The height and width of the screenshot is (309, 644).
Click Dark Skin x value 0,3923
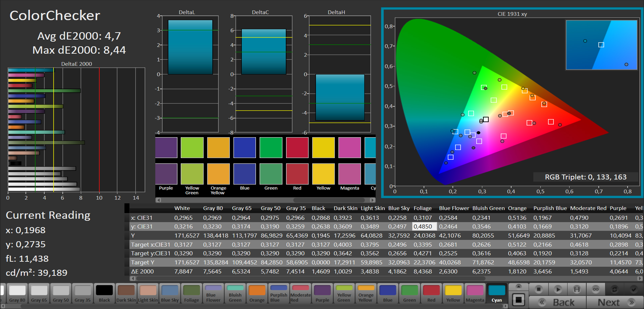(343, 217)
